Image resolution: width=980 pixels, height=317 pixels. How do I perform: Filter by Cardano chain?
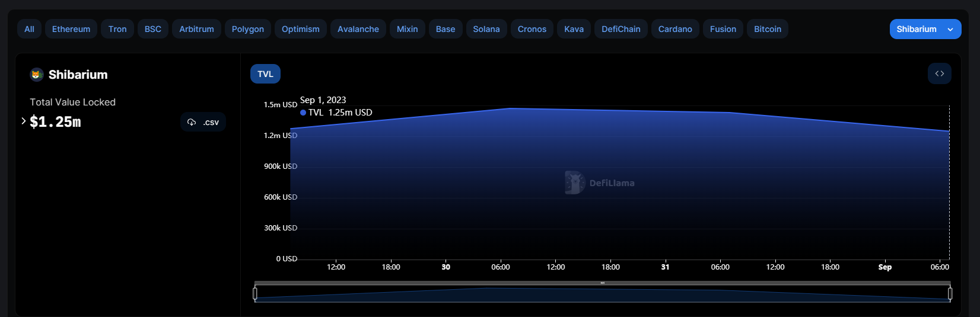coord(675,29)
